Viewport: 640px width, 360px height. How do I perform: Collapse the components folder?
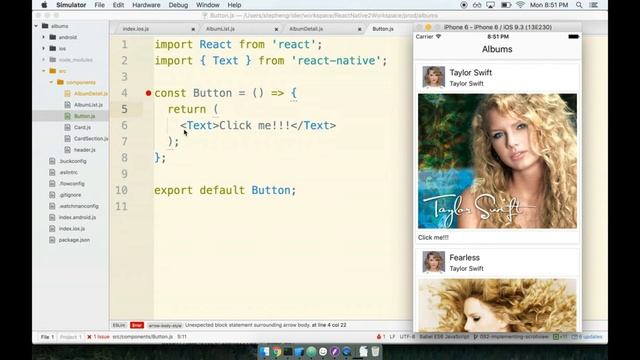pyautogui.click(x=51, y=82)
